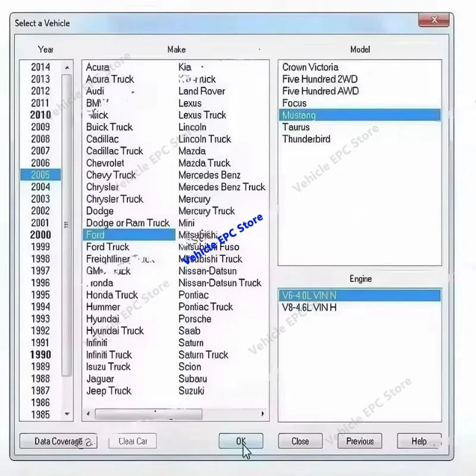Select Saturn Truck make
The height and width of the screenshot is (476, 476).
(203, 355)
